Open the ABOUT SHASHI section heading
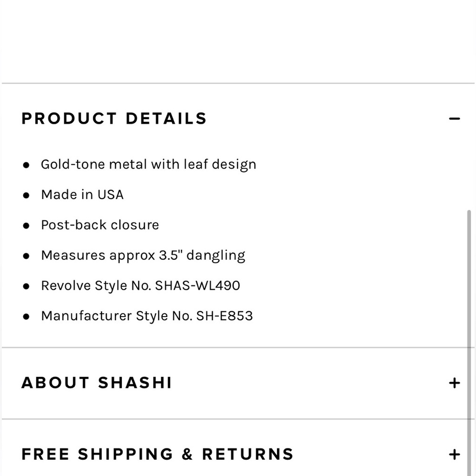The height and width of the screenshot is (476, 476). click(97, 383)
